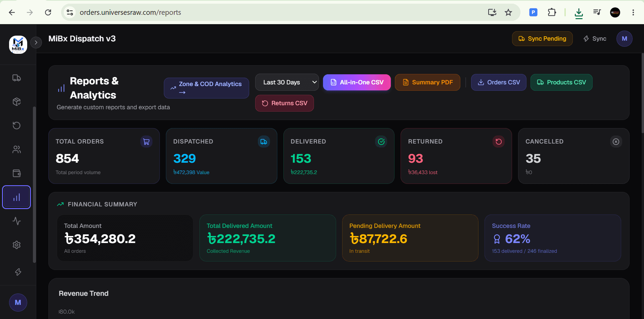Select the reports bar chart sidebar icon
The width and height of the screenshot is (644, 319).
click(16, 197)
